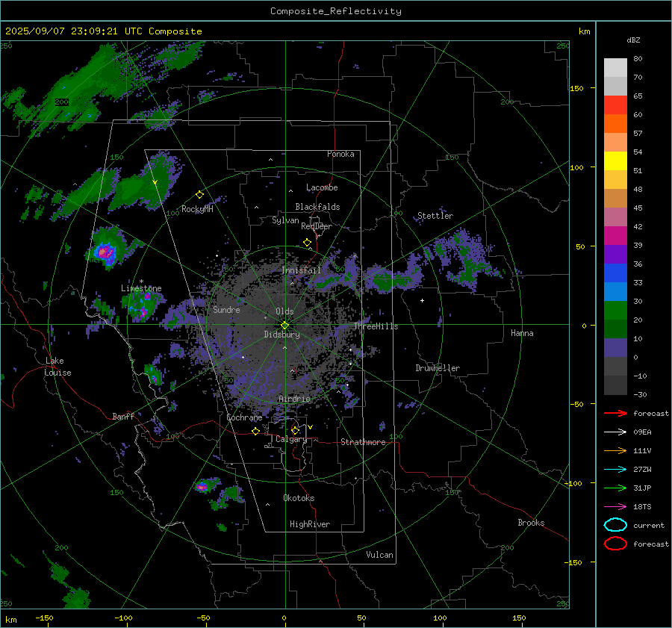Click the Blackfalds label
Image resolution: width=672 pixels, height=628 pixels.
tap(317, 207)
